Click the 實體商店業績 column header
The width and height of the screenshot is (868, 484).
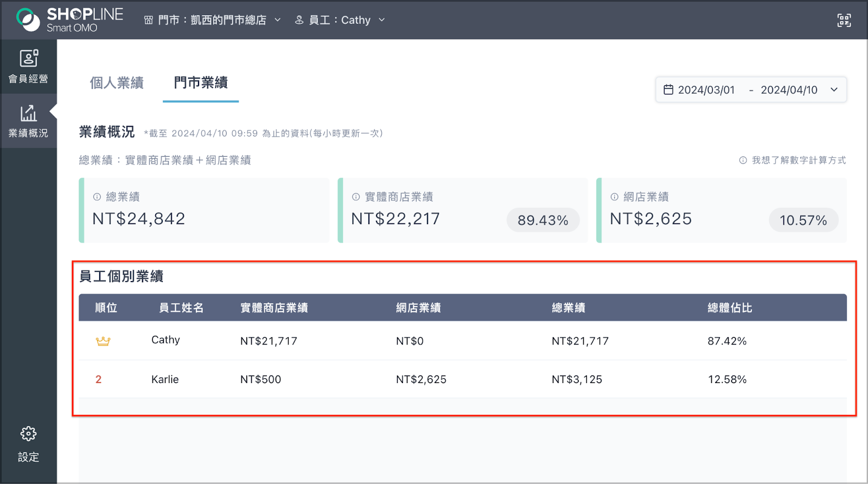(x=275, y=308)
